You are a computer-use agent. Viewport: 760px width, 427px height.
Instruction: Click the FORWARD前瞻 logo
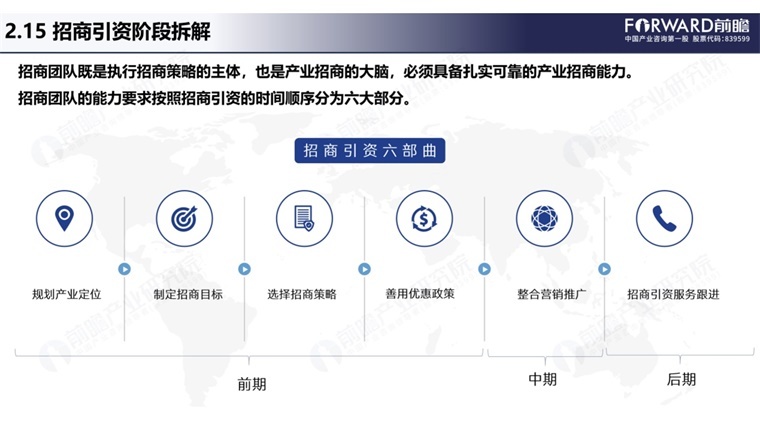(687, 25)
